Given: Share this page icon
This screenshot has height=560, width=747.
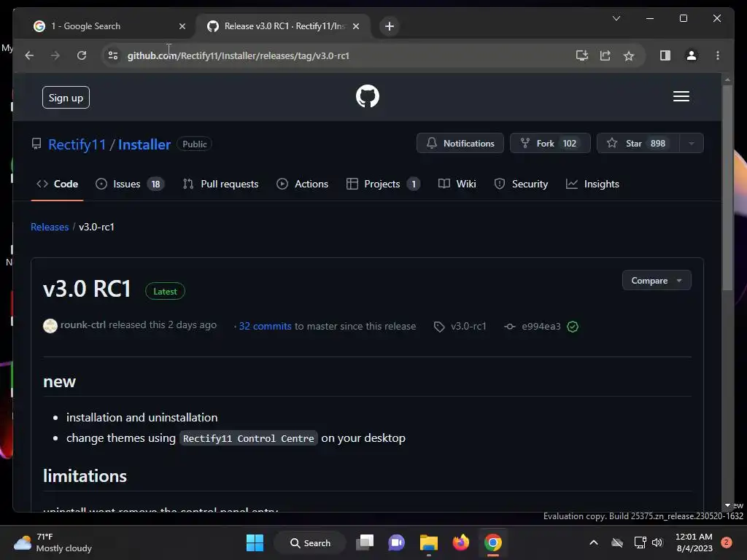Looking at the screenshot, I should pyautogui.click(x=605, y=55).
